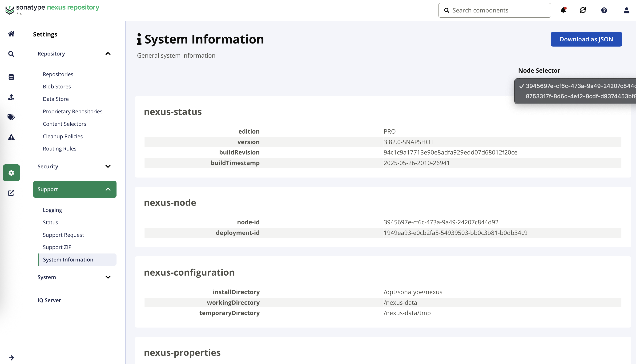This screenshot has width=636, height=364.
Task: Open IQ Server settings
Action: pos(49,300)
